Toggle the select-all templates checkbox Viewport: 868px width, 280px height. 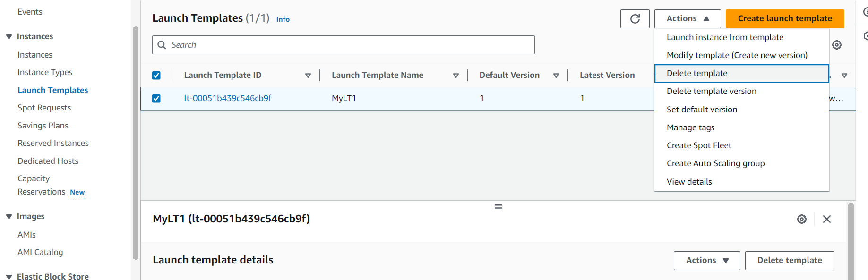[156, 76]
